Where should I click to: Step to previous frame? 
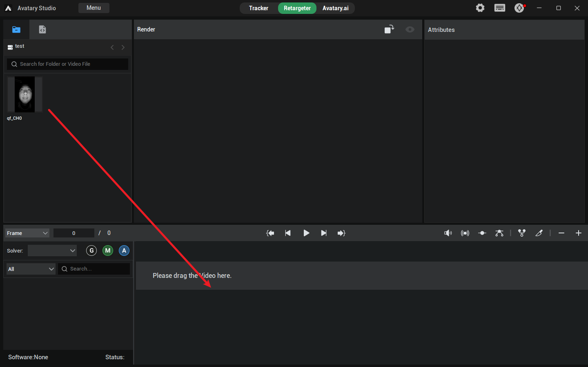(288, 233)
